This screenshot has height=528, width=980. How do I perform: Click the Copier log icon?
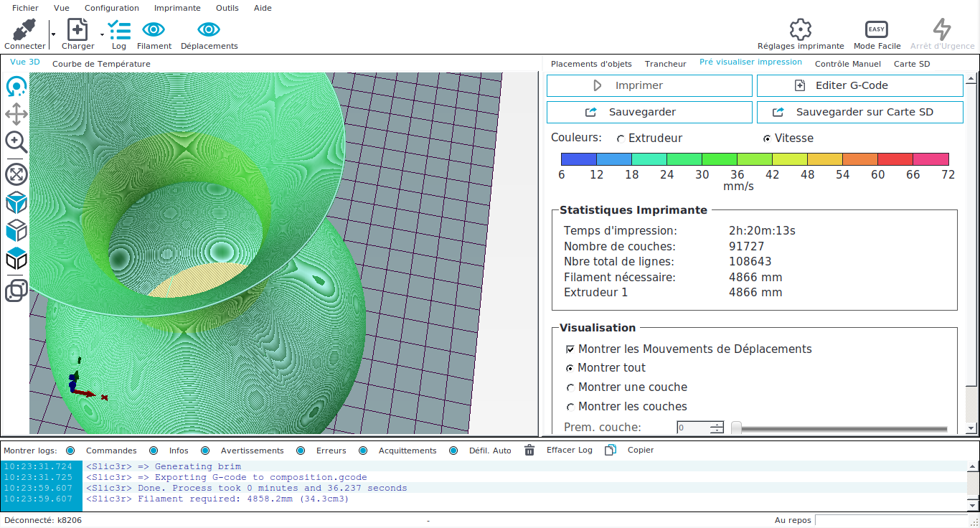coord(611,450)
